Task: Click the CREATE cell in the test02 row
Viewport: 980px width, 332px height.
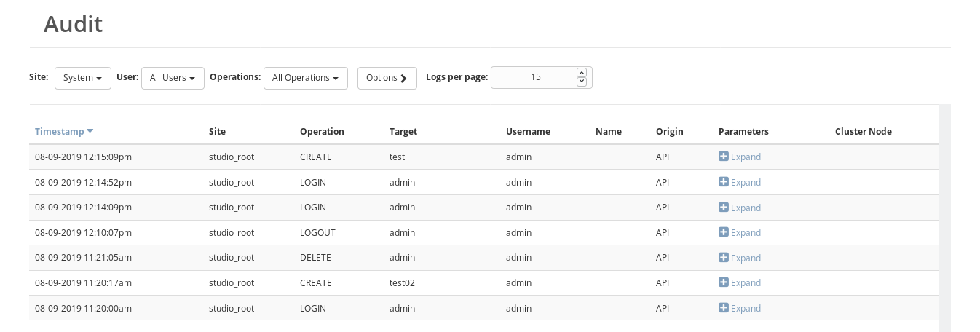Action: (316, 283)
